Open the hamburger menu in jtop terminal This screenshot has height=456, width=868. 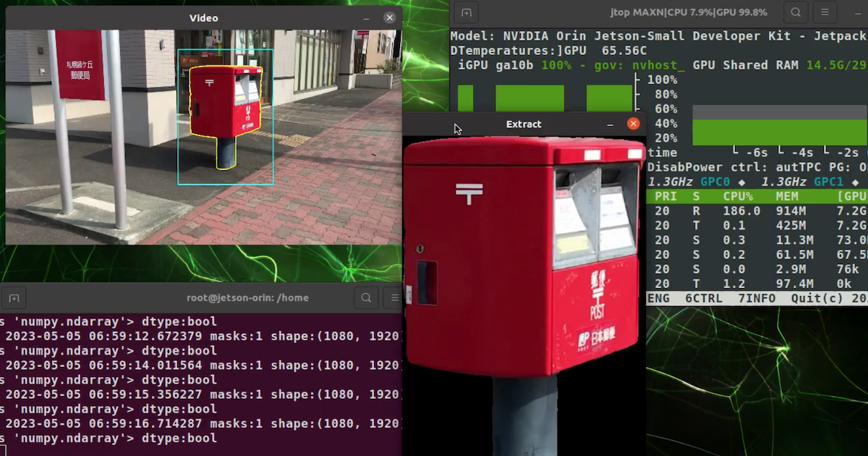(824, 12)
